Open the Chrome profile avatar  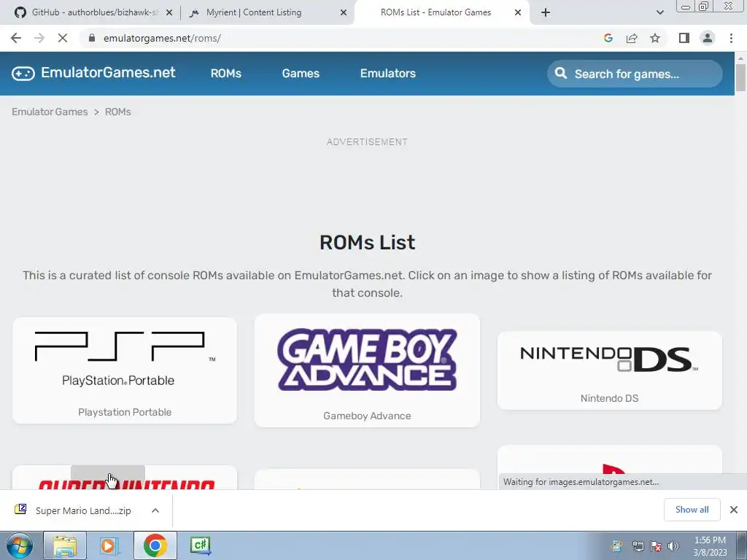[x=708, y=38]
